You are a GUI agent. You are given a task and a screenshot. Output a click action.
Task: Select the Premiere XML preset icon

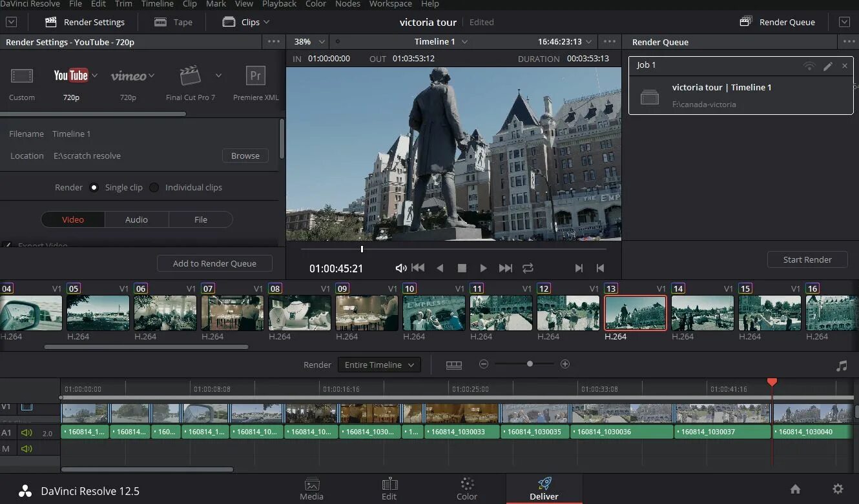(x=256, y=76)
